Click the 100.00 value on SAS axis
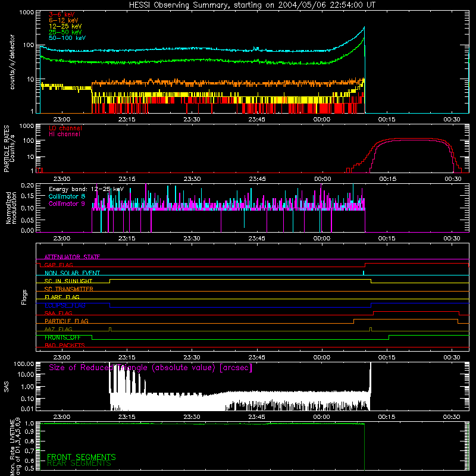The width and height of the screenshot is (476, 476). point(24,364)
